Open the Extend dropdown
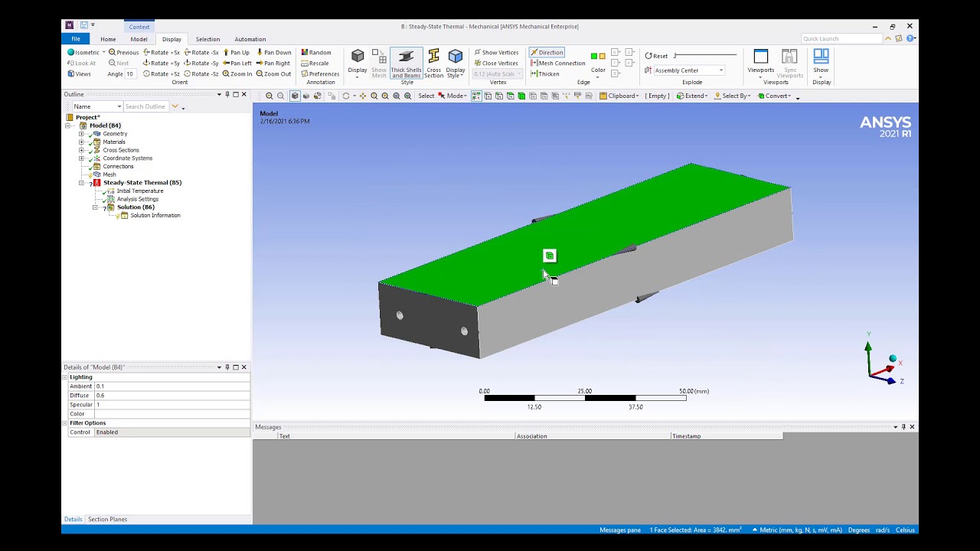The height and width of the screenshot is (551, 980). (x=691, y=96)
